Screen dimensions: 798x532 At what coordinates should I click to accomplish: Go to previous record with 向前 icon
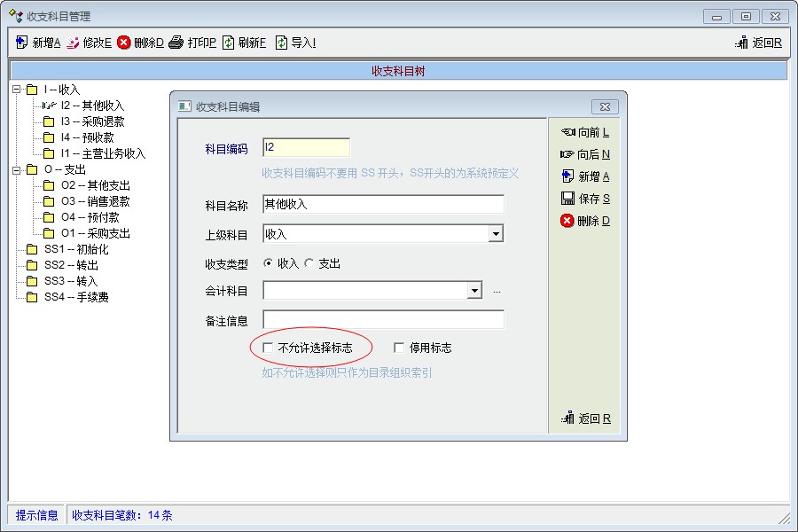tap(567, 132)
